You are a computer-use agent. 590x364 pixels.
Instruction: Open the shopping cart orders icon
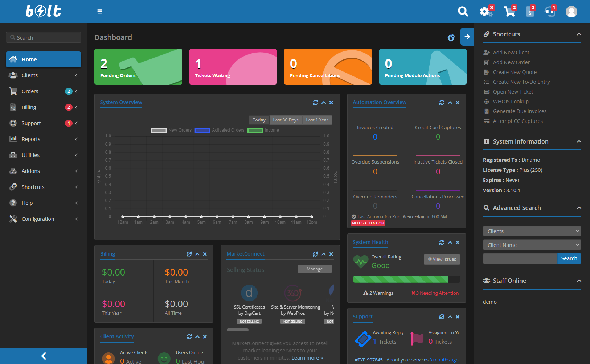510,12
